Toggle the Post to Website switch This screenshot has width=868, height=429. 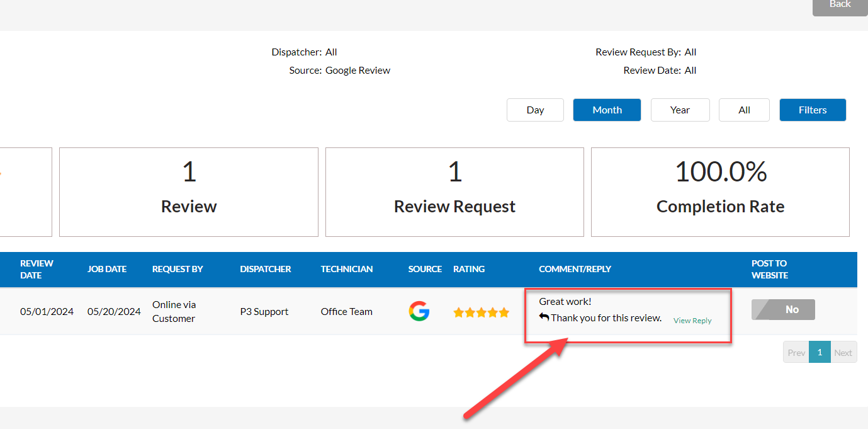[x=783, y=309]
